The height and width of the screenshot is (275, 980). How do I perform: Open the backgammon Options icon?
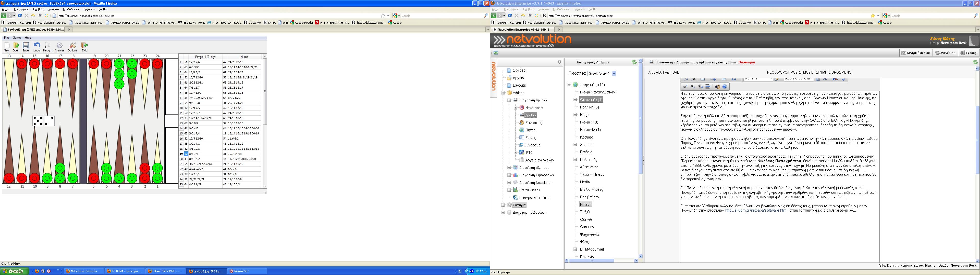(72, 46)
